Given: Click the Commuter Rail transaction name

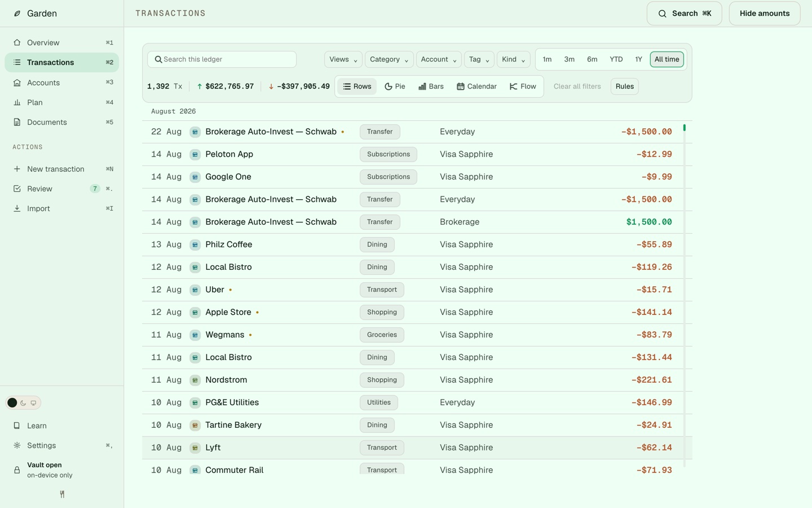Looking at the screenshot, I should click(235, 470).
